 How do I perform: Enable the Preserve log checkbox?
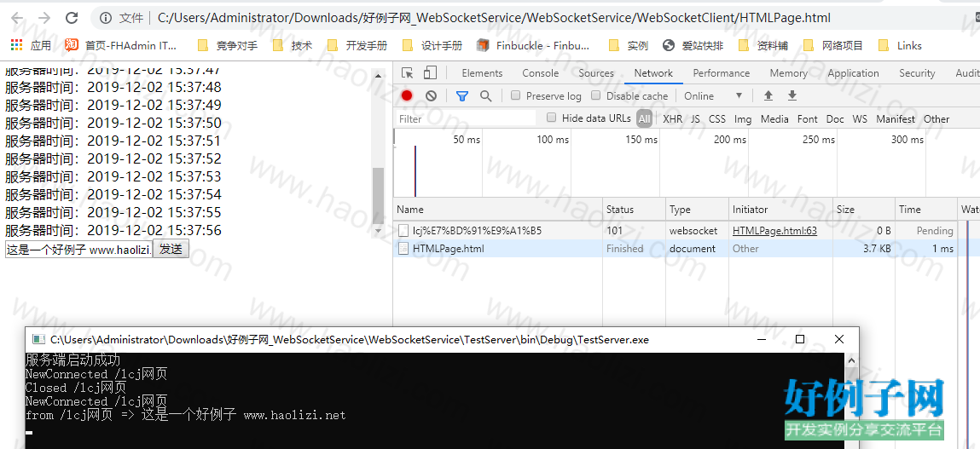point(516,95)
